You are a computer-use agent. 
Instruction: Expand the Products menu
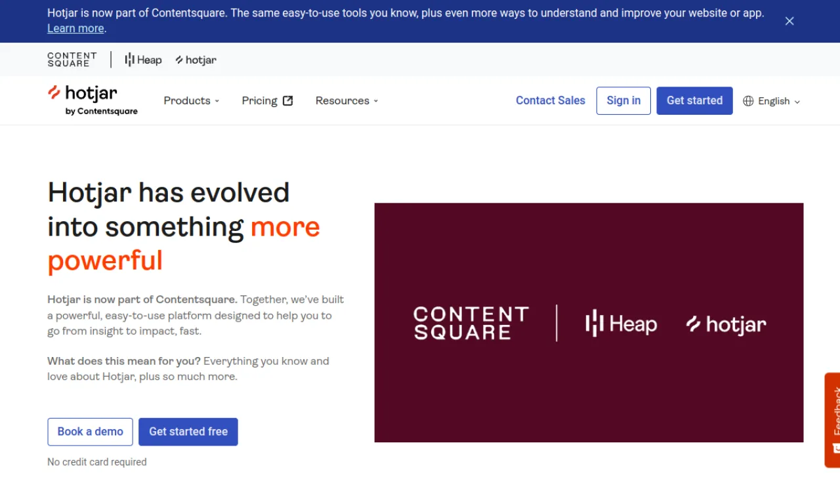[192, 100]
